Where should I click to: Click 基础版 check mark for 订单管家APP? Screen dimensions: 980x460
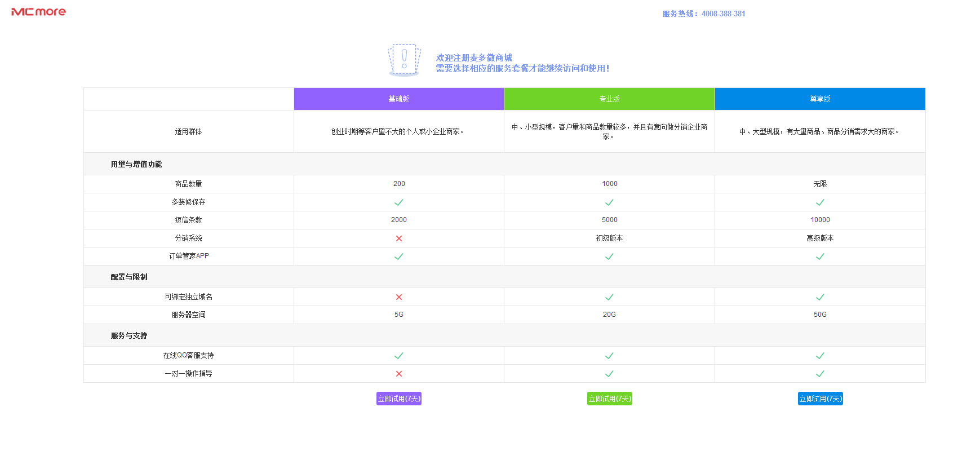(x=399, y=256)
